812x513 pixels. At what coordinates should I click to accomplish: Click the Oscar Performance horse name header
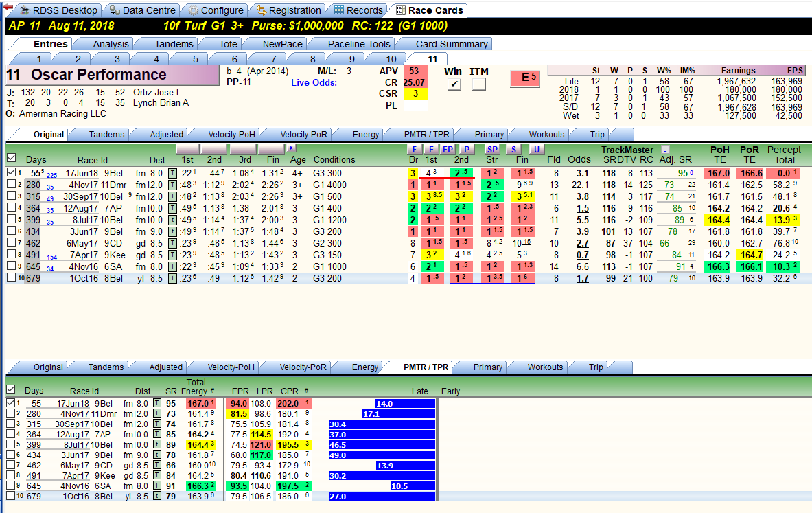coord(113,75)
